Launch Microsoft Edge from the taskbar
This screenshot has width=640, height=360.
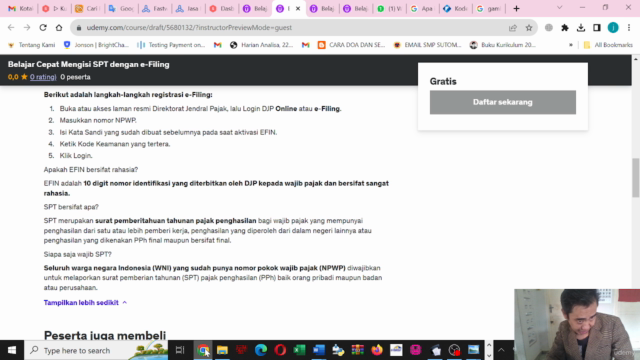point(261,350)
